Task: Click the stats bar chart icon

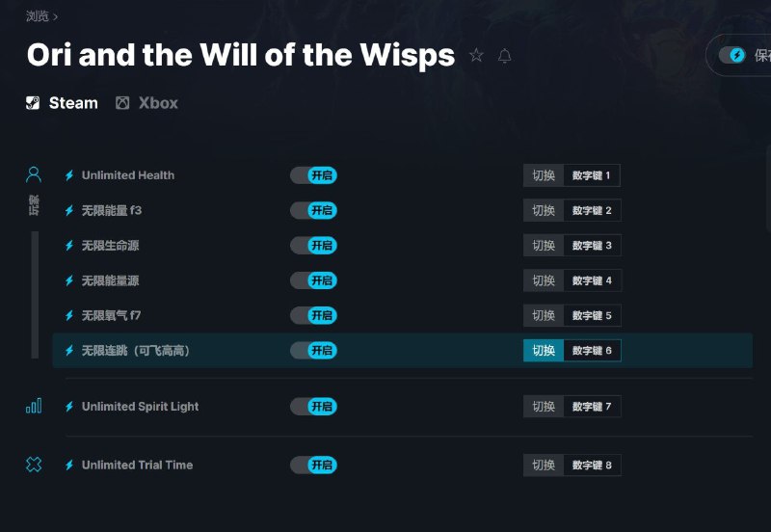Action: [x=34, y=406]
